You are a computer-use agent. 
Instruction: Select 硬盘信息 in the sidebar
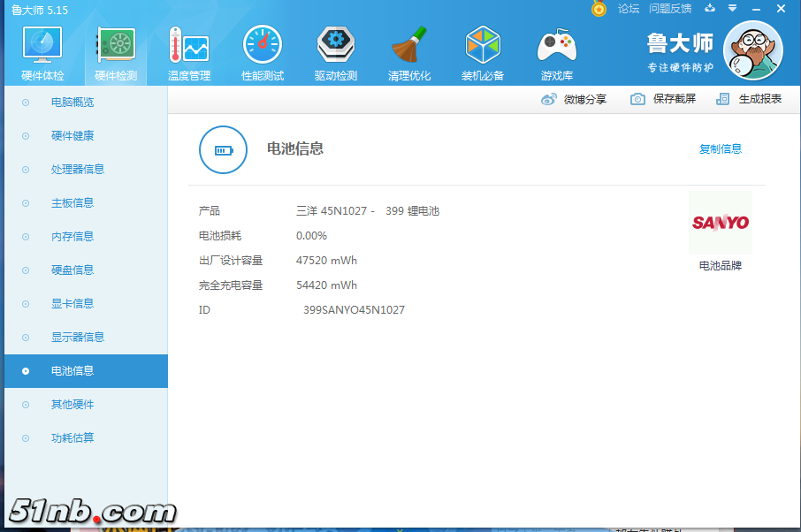(72, 270)
